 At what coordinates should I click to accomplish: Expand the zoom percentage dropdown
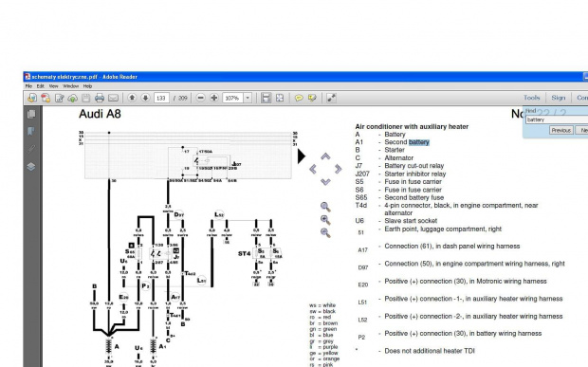[x=248, y=99]
